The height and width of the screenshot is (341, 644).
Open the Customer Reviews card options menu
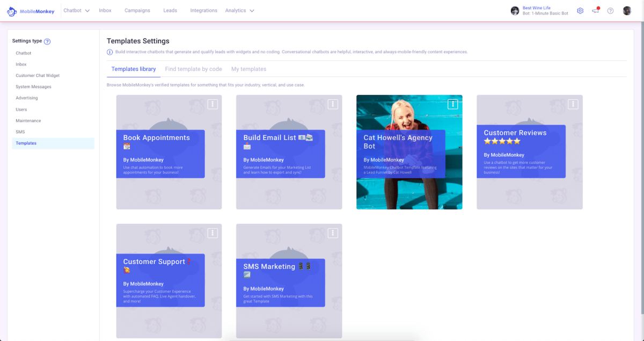(x=573, y=104)
